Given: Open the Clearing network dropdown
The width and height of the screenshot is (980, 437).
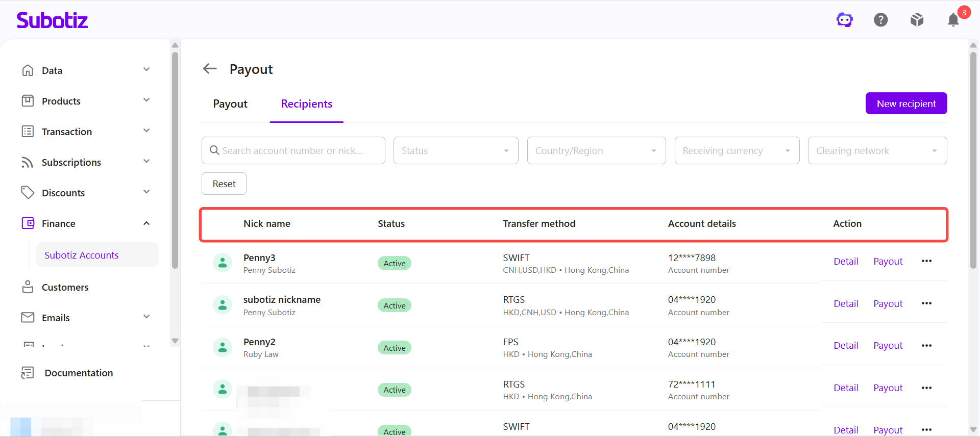Looking at the screenshot, I should click(877, 150).
